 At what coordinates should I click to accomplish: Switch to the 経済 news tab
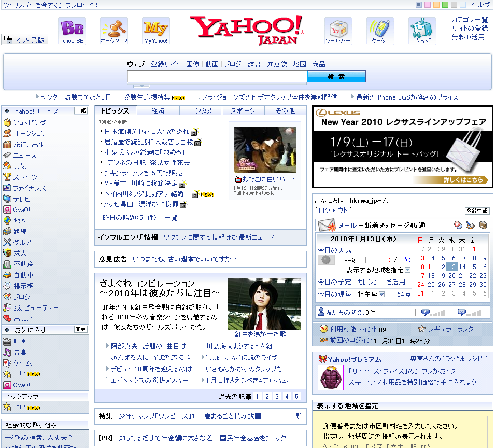point(158,111)
